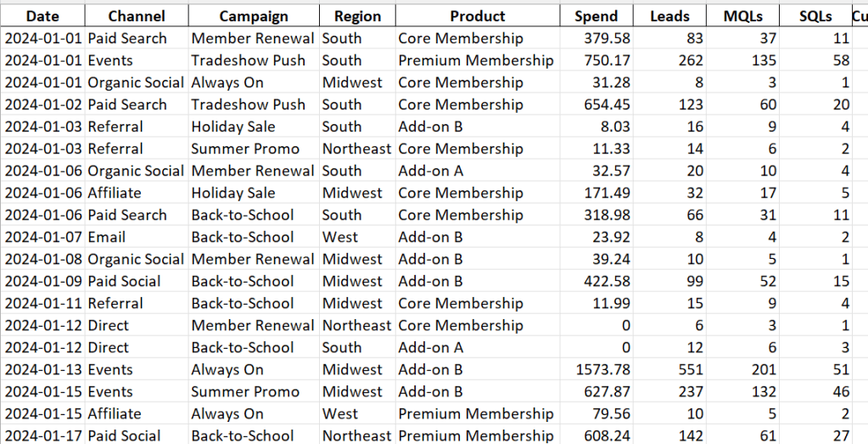Select the Product header cell

click(478, 16)
